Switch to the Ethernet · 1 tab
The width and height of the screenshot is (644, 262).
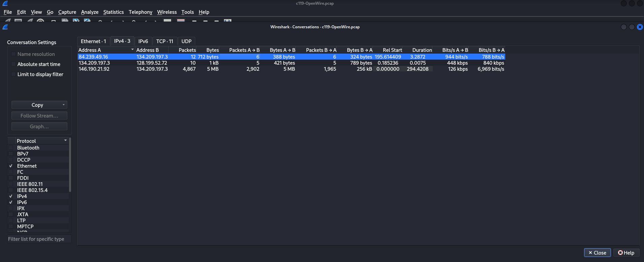coord(93,41)
